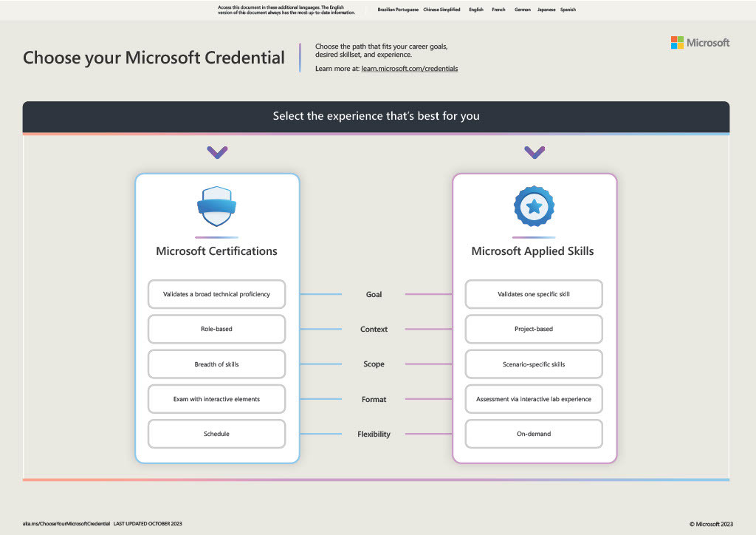Open the German language version
The width and height of the screenshot is (756, 535).
coord(522,10)
